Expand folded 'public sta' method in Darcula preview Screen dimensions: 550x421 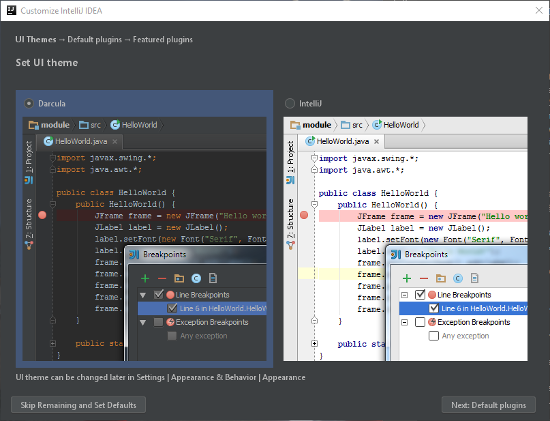[53, 343]
